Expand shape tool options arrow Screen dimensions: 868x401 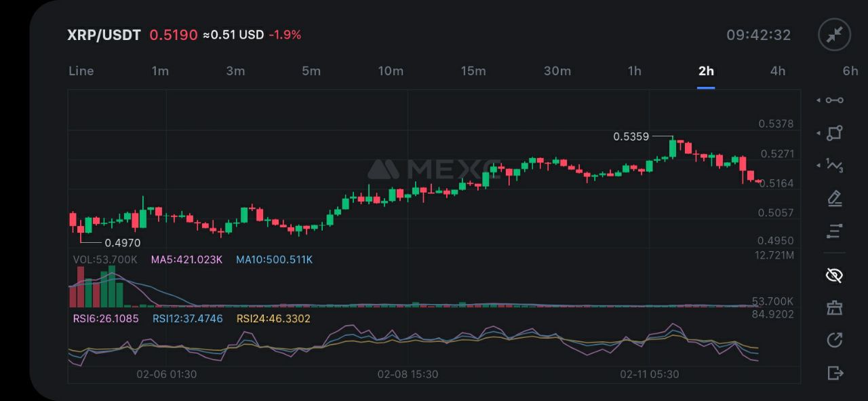(x=818, y=133)
